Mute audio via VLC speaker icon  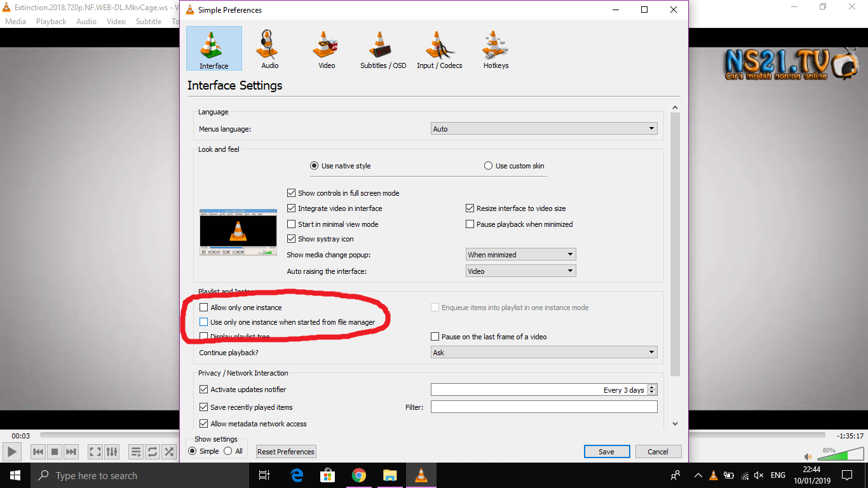click(808, 456)
